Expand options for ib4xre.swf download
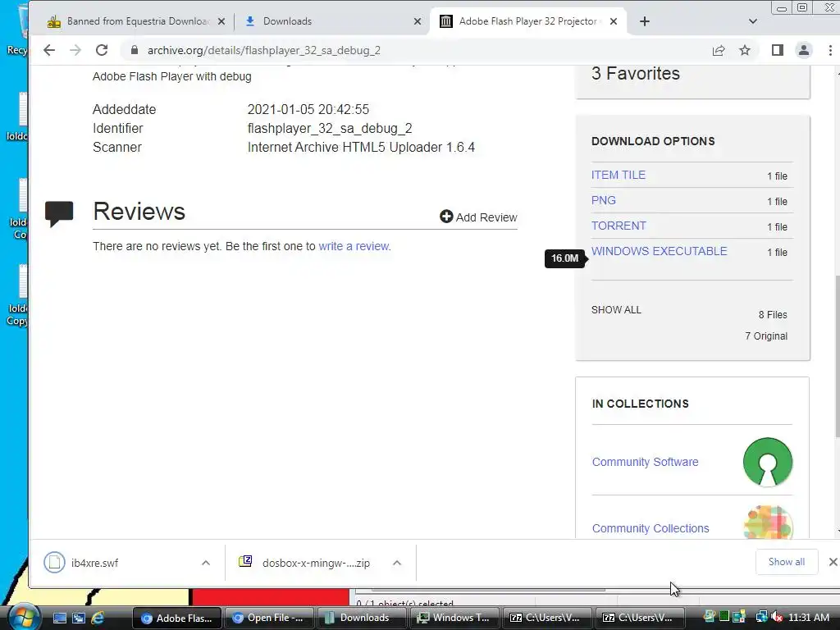Screen dimensions: 840x630 point(206,563)
